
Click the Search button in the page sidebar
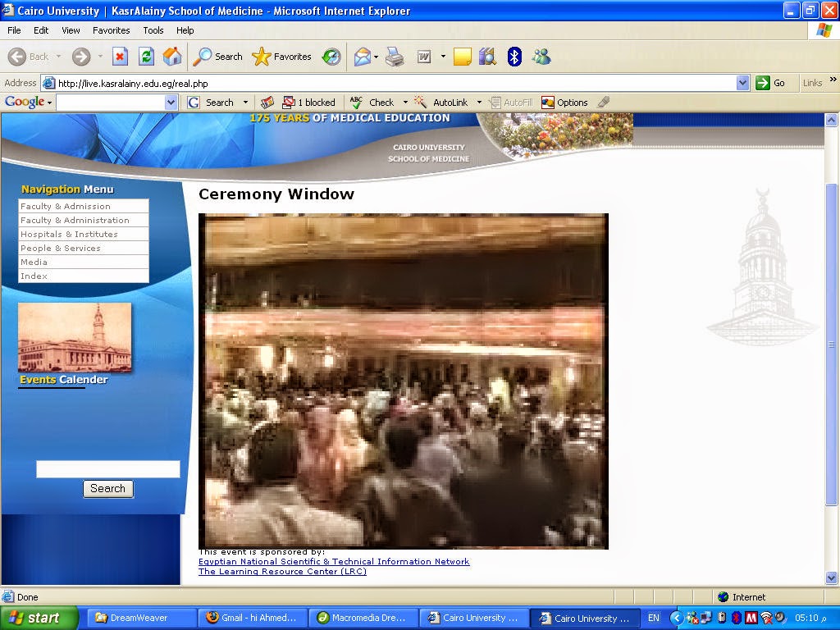107,489
